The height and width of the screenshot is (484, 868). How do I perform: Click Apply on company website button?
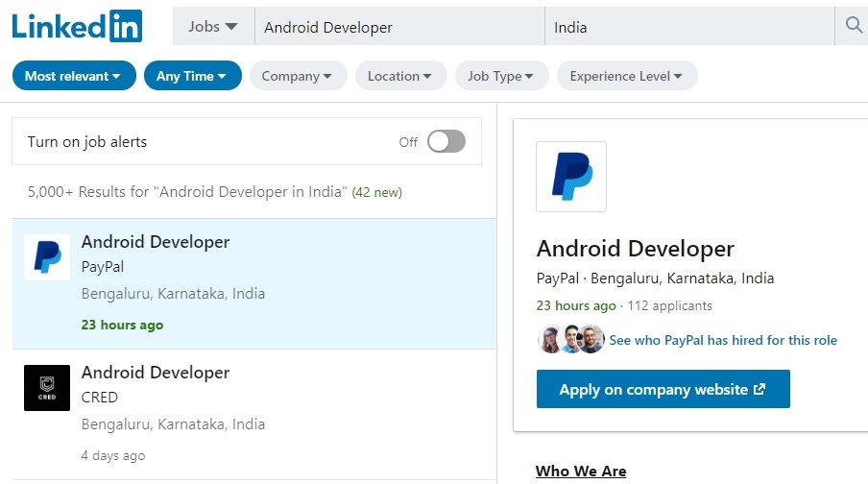(x=663, y=390)
